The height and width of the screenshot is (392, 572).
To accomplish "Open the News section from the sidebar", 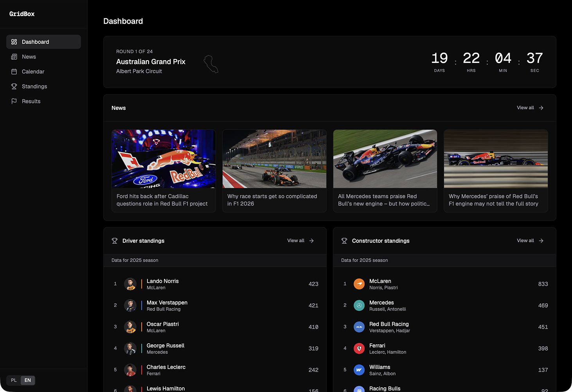I will coord(29,57).
